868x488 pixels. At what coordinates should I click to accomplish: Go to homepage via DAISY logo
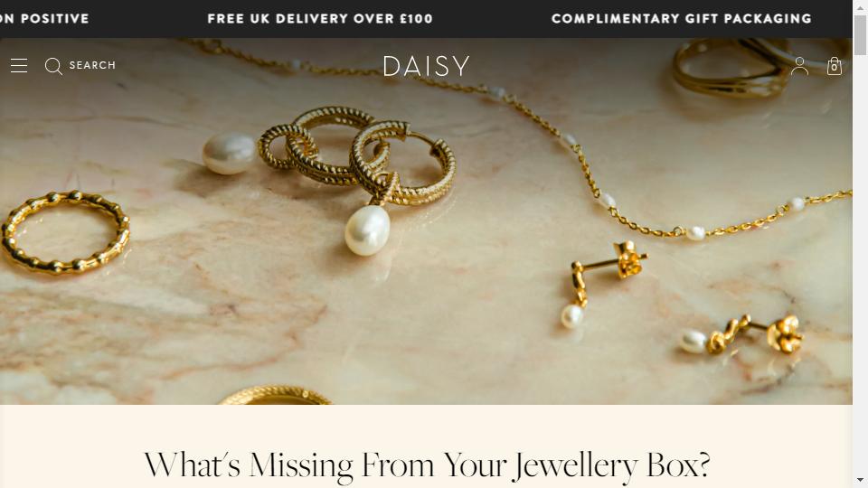[426, 66]
